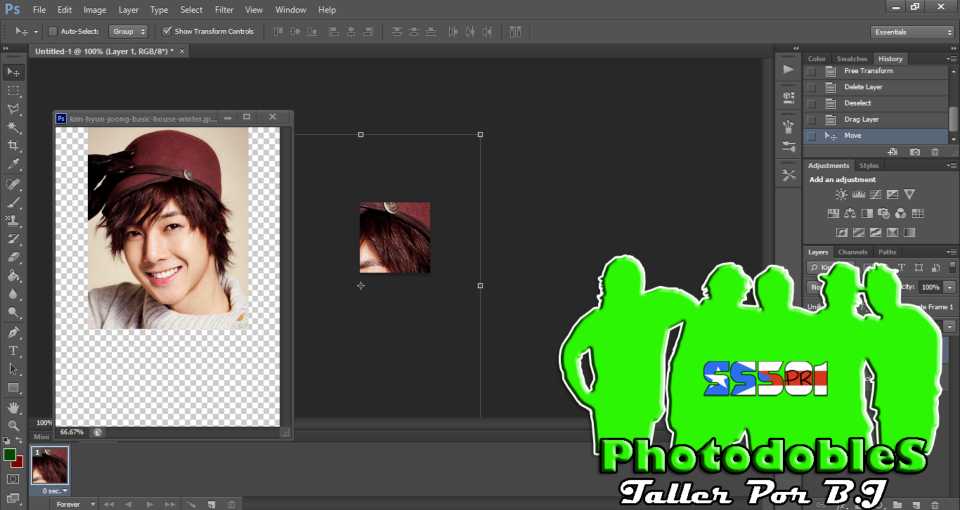Open the Adjustments panel flyout menu
The height and width of the screenshot is (510, 960).
click(x=951, y=166)
